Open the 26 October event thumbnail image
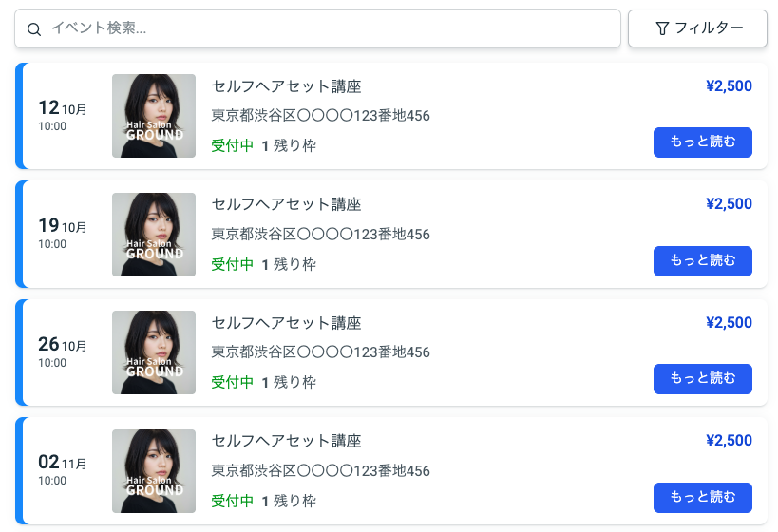This screenshot has height=532, width=778. pos(154,352)
